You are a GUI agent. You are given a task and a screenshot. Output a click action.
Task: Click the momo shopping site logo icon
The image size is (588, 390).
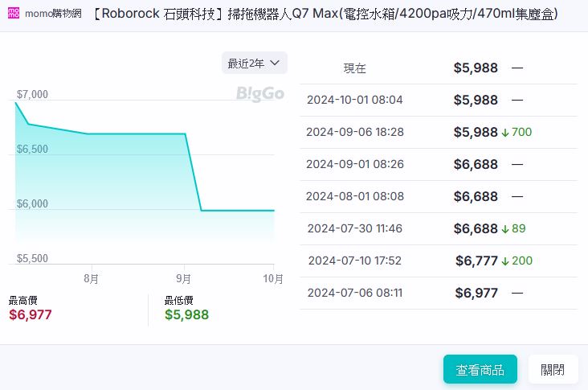tap(14, 14)
